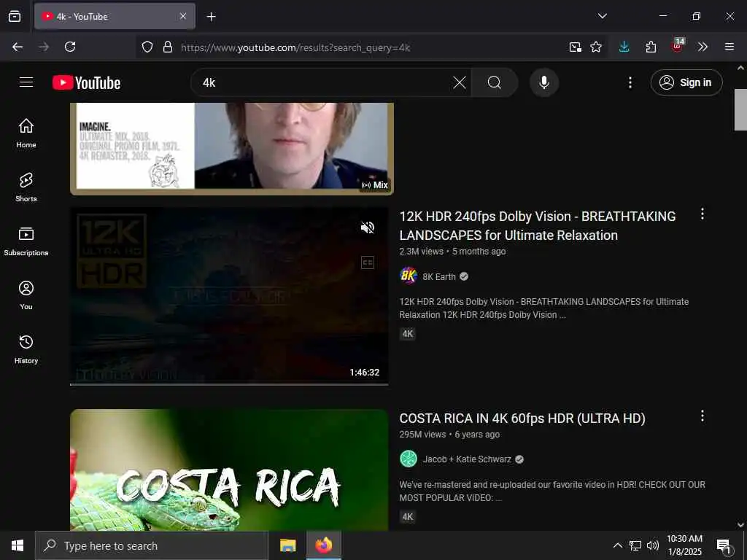Click the page vertical scrollbar thumb
747x560 pixels.
(x=740, y=109)
